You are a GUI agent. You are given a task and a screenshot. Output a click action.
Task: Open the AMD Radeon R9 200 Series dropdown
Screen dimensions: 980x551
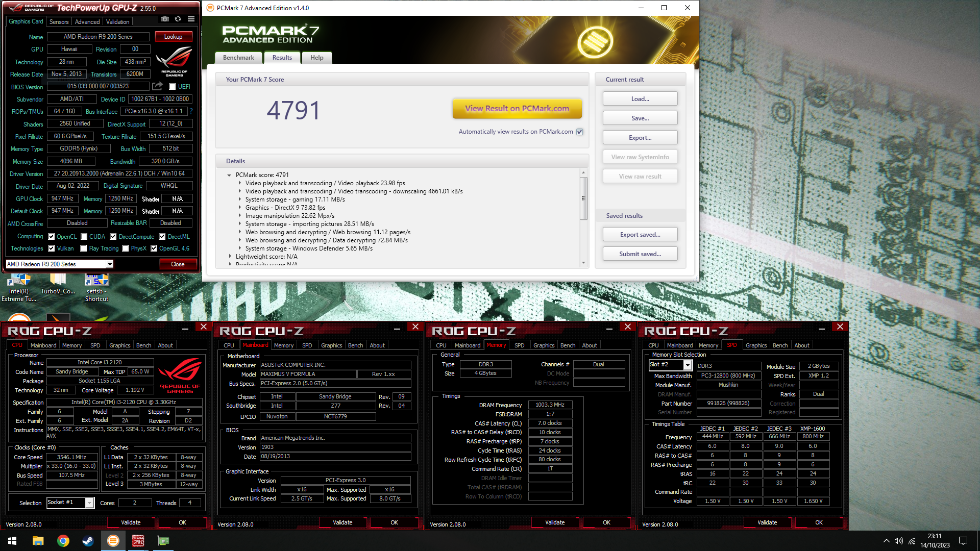109,264
